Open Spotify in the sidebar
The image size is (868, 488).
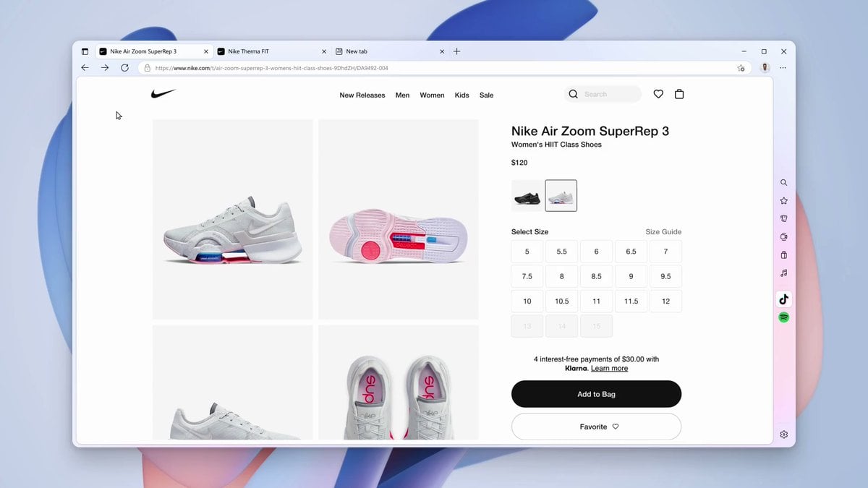point(783,317)
